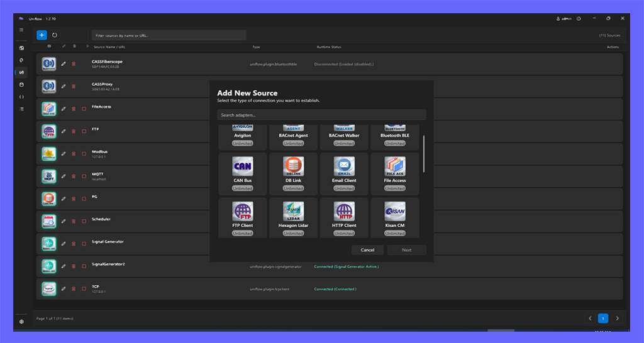Select the Kisan CM adapter
644x343 pixels.
(395, 218)
